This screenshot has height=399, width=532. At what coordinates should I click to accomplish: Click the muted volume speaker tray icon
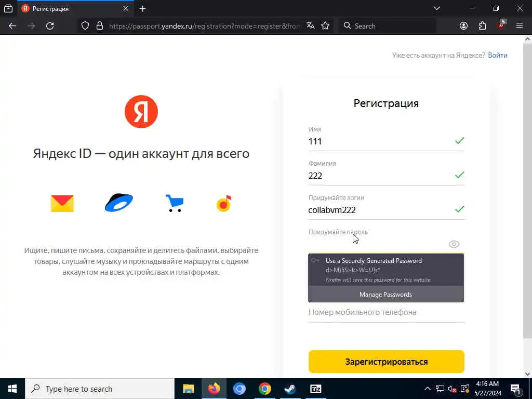click(x=453, y=389)
